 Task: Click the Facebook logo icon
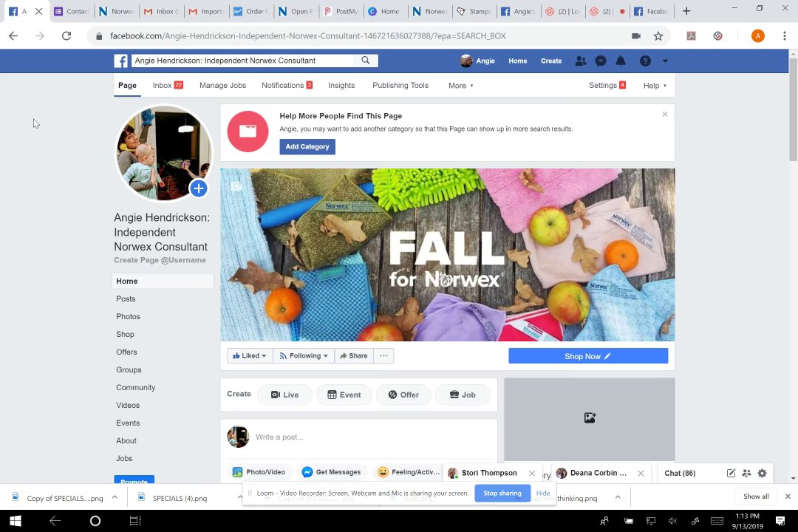point(120,61)
